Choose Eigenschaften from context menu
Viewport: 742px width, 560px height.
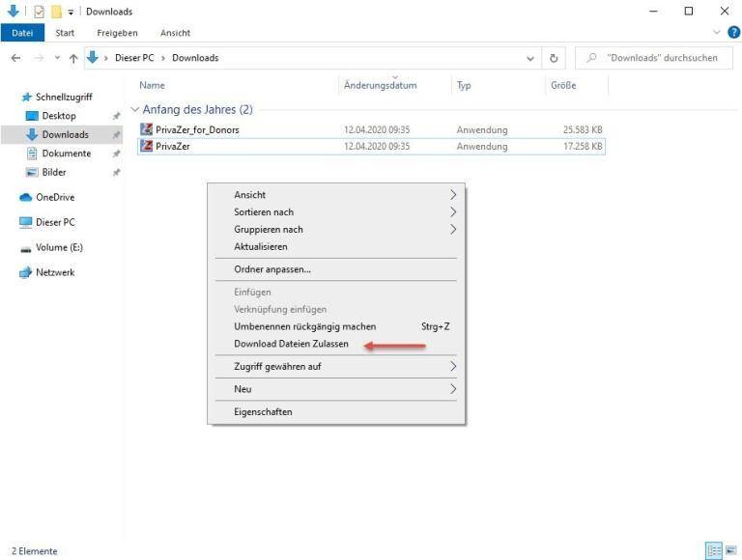(263, 412)
